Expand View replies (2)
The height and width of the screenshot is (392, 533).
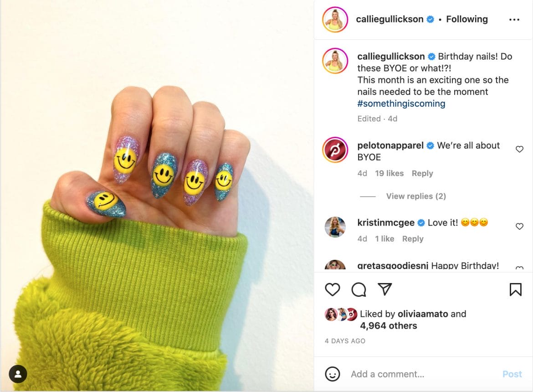tap(416, 196)
